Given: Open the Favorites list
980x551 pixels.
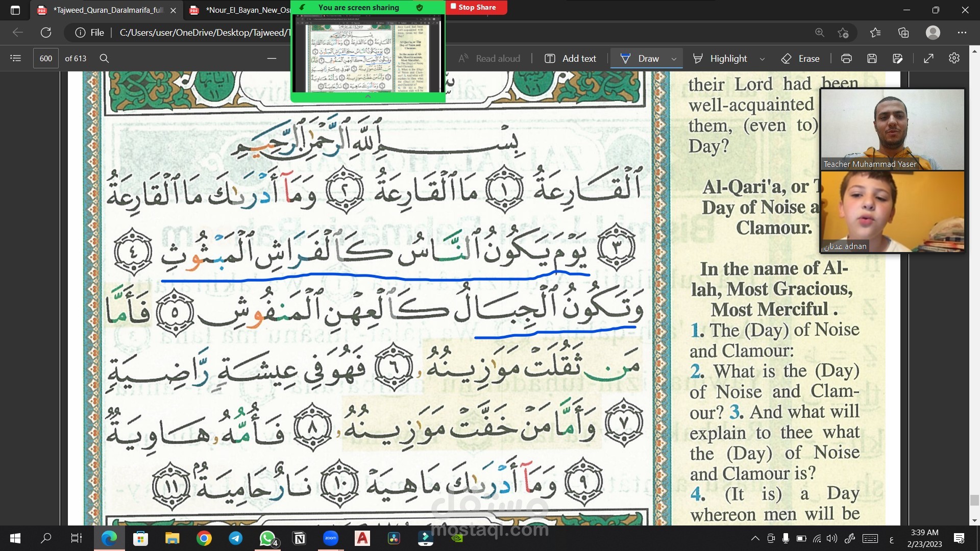Looking at the screenshot, I should click(x=875, y=33).
